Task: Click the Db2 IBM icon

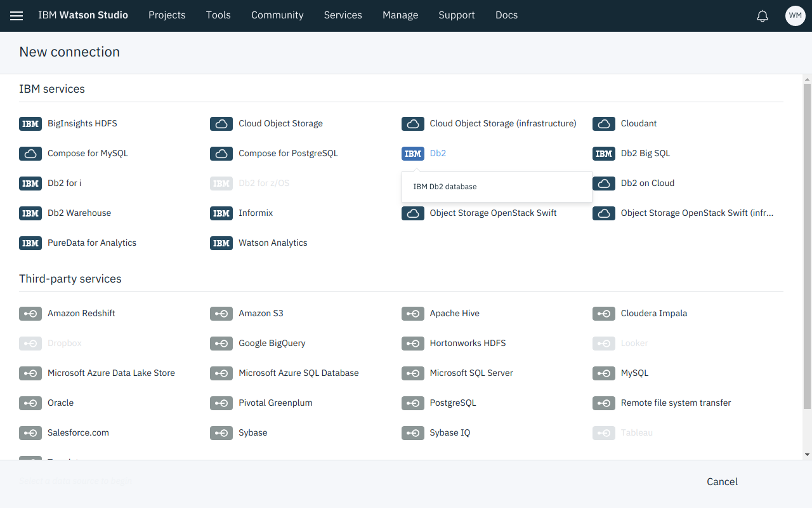Action: point(413,154)
